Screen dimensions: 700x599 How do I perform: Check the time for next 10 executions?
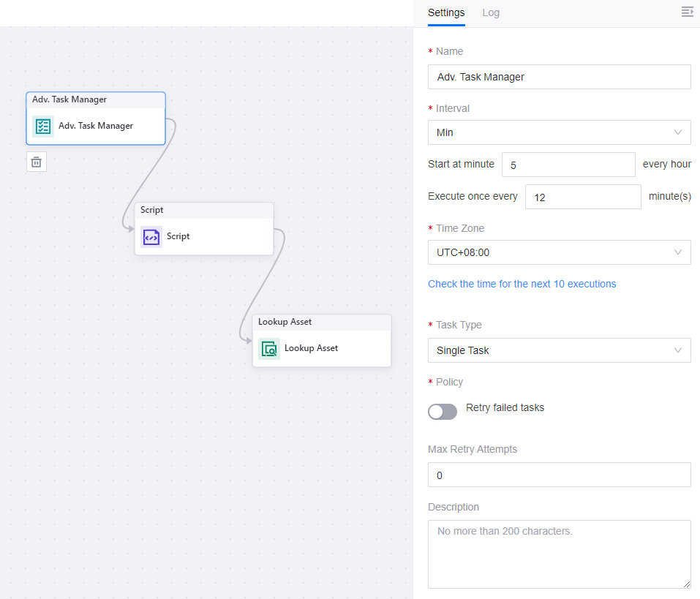tap(522, 284)
